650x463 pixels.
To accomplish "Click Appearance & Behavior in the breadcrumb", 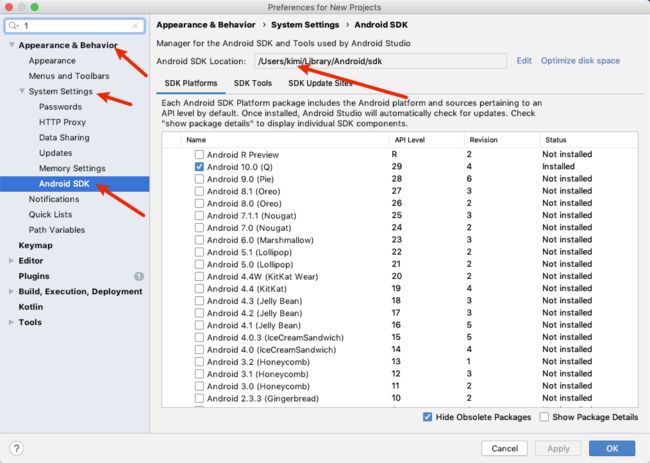I will (206, 25).
